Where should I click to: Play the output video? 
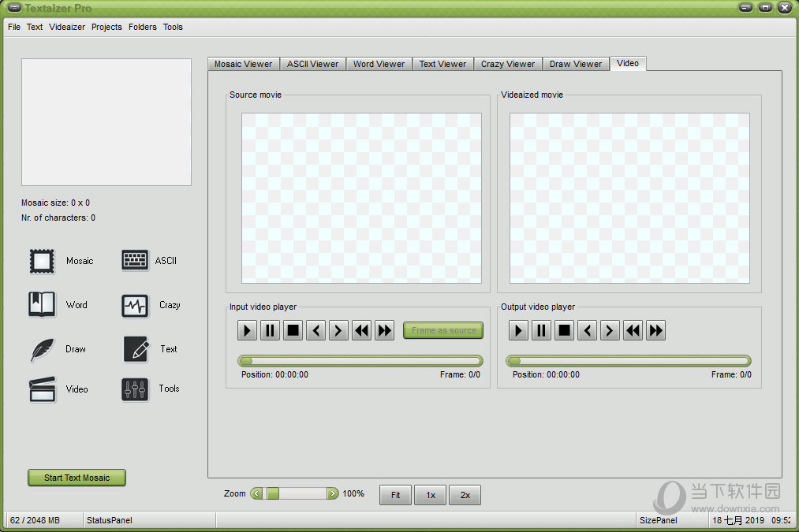518,331
